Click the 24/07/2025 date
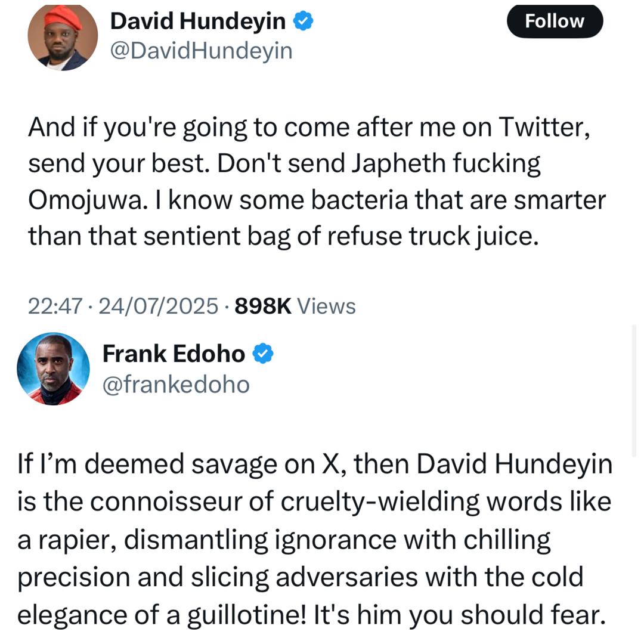This screenshot has width=644, height=644. [x=159, y=306]
